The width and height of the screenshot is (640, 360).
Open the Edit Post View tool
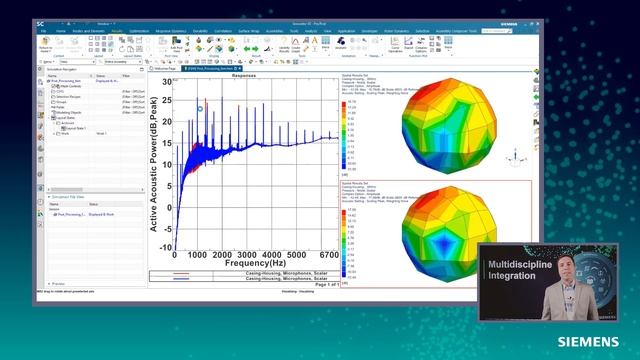[x=176, y=44]
